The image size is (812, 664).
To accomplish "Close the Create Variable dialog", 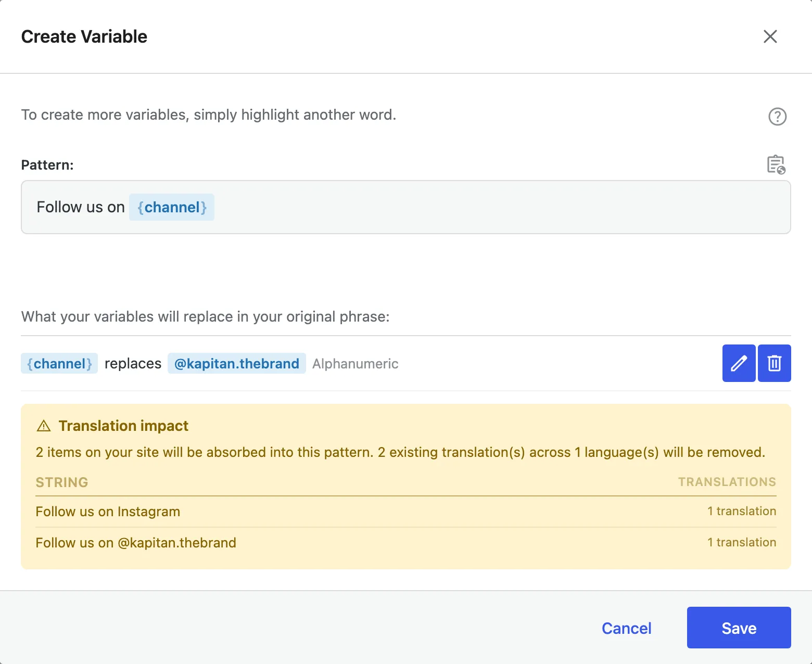I will click(x=770, y=36).
